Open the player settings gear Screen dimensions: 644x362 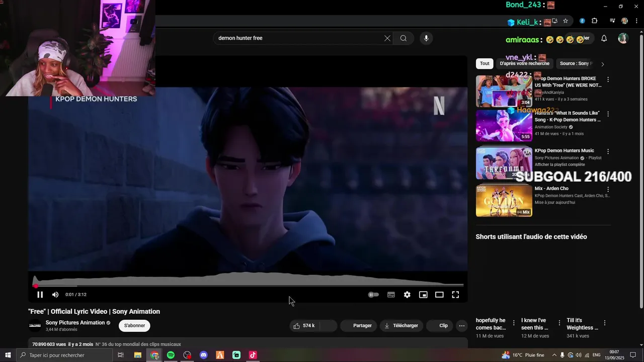(x=407, y=295)
